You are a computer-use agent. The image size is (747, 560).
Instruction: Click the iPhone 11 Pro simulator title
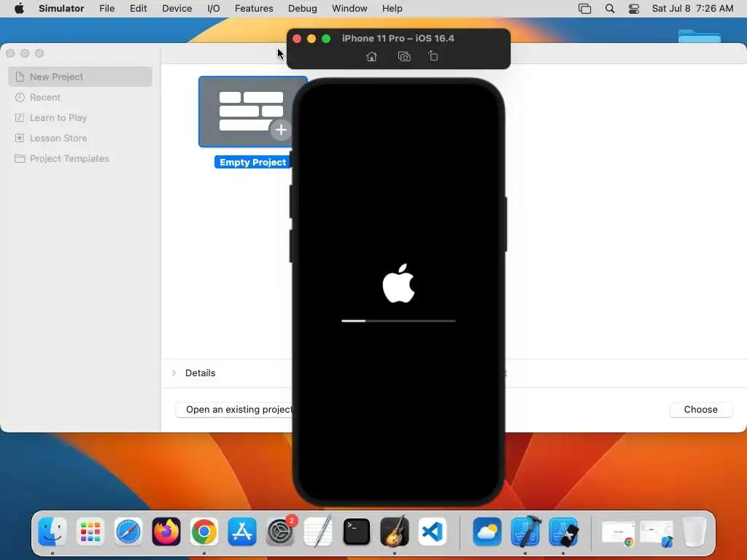(398, 38)
